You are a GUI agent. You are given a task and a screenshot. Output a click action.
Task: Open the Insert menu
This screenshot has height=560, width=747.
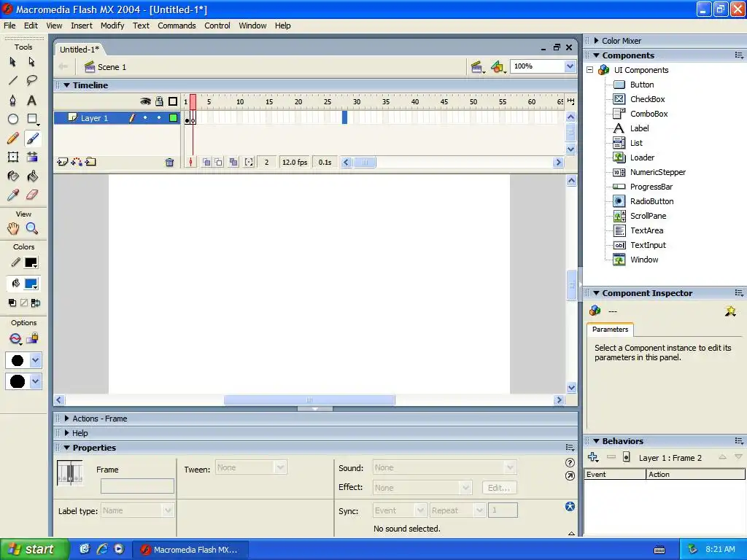(82, 26)
